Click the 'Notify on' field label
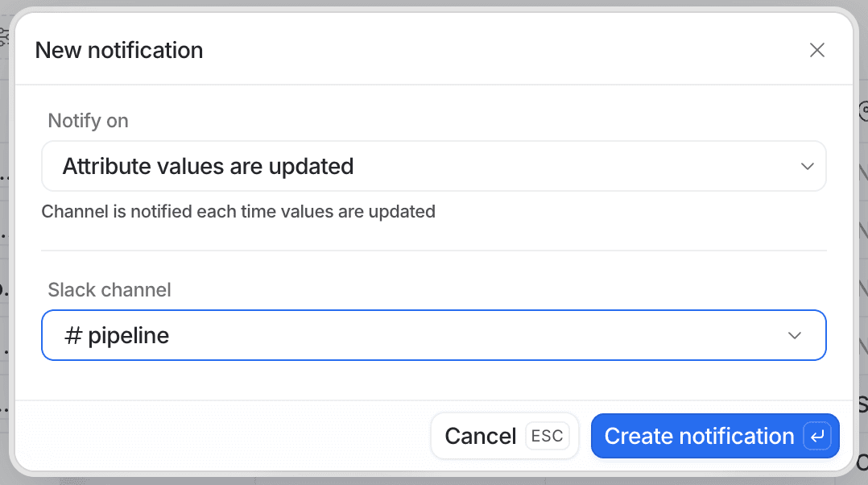This screenshot has height=485, width=868. (88, 120)
